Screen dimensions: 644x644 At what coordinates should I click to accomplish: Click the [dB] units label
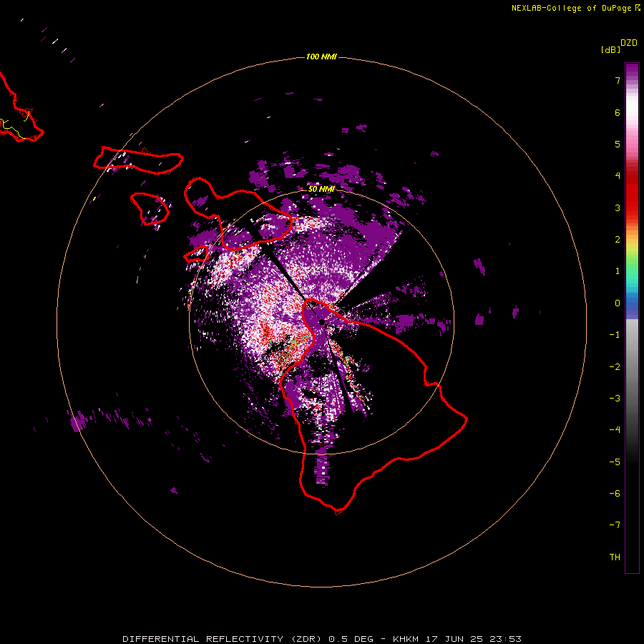click(611, 50)
